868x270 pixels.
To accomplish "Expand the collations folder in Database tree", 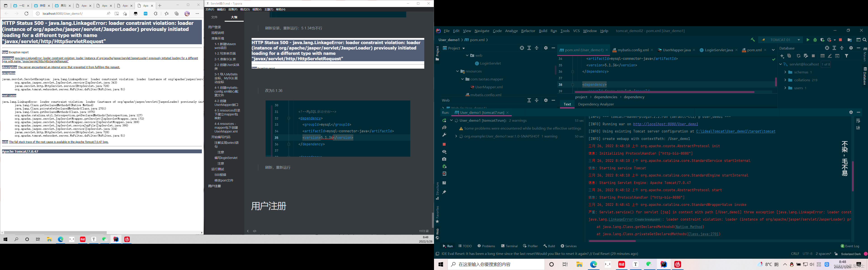I will pos(785,80).
